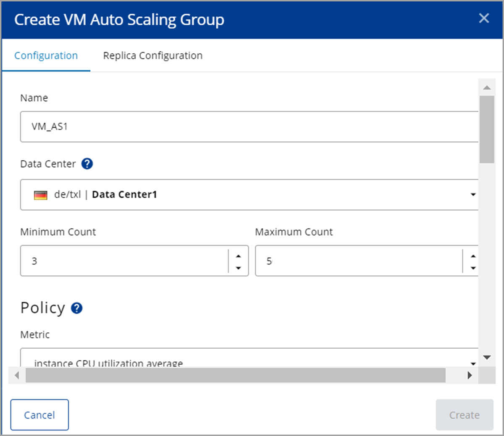Open the Data Center dropdown
The width and height of the screenshot is (504, 436).
473,195
